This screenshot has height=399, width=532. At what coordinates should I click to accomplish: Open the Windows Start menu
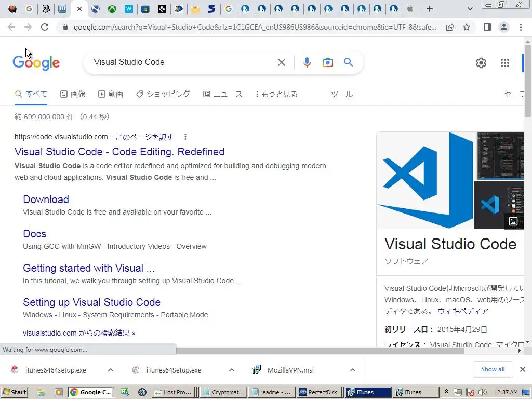click(x=14, y=392)
